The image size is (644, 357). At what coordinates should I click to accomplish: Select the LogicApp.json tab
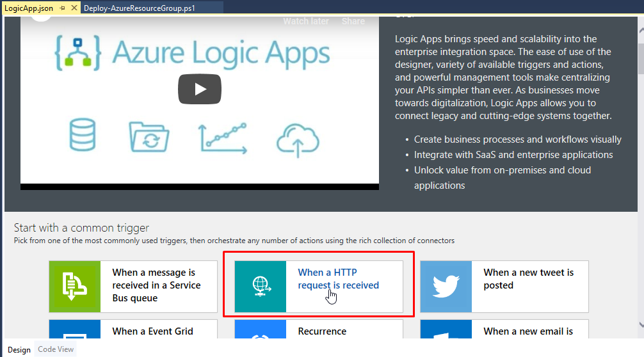coord(29,8)
